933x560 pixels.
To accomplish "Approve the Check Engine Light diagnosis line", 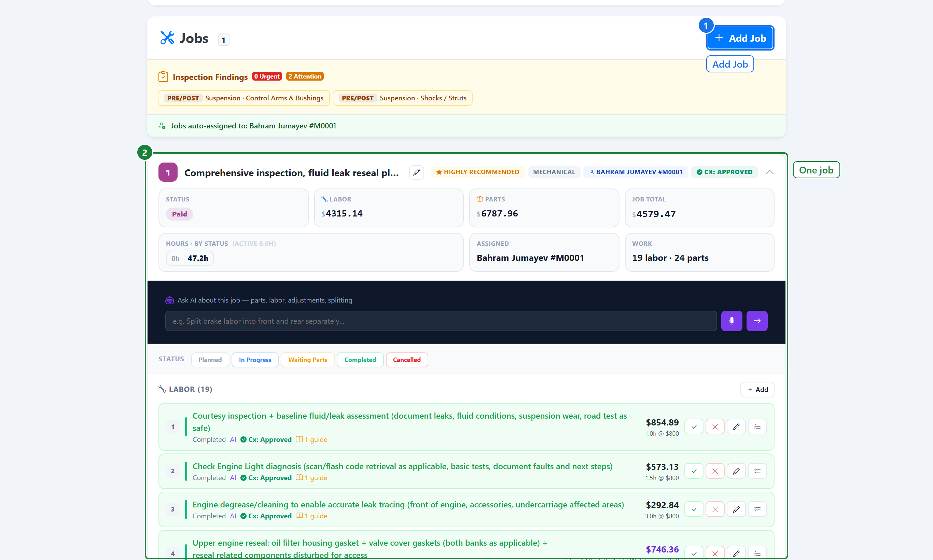I will pyautogui.click(x=693, y=471).
